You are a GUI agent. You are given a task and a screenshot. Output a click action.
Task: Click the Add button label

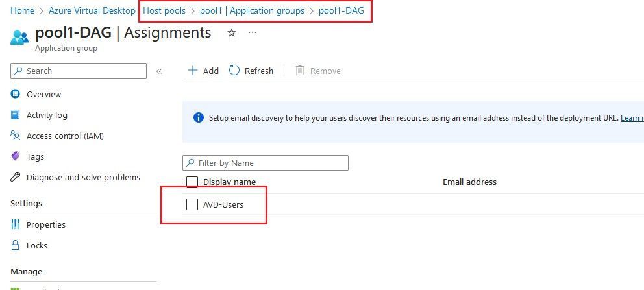pyautogui.click(x=211, y=71)
